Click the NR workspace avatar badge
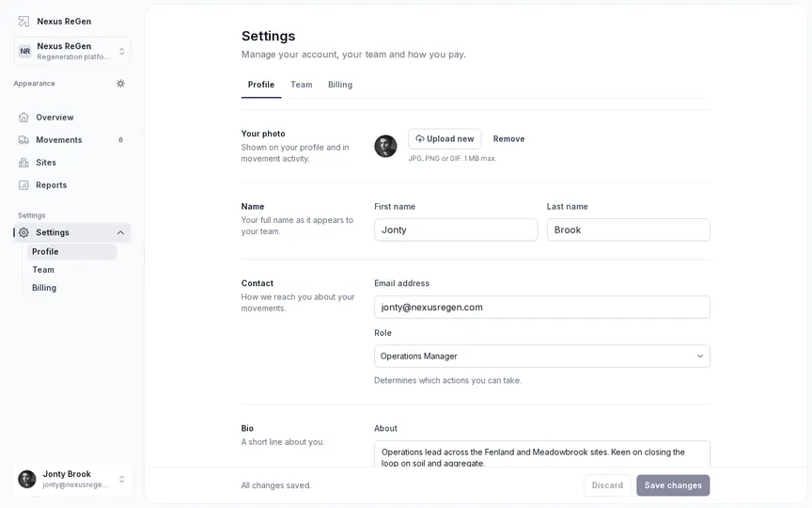Viewport: 812px width, 508px height. [x=24, y=51]
